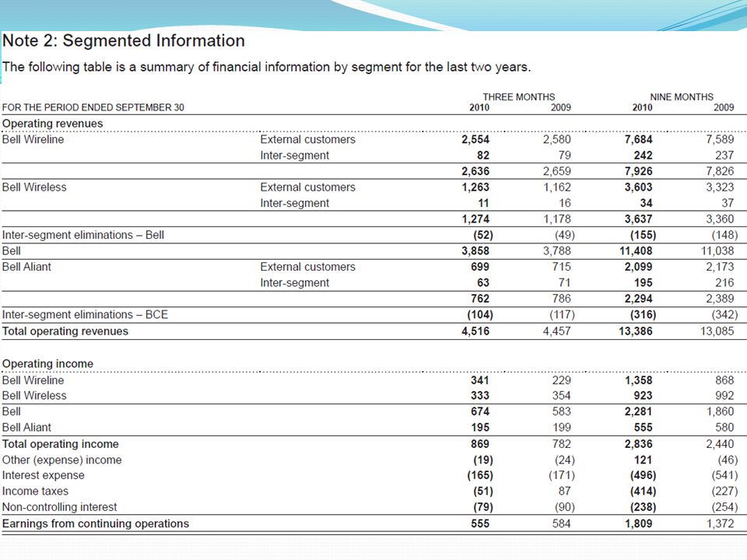Click the BCE elimination value (104)
Screen dimensions: 747x560
click(x=480, y=315)
